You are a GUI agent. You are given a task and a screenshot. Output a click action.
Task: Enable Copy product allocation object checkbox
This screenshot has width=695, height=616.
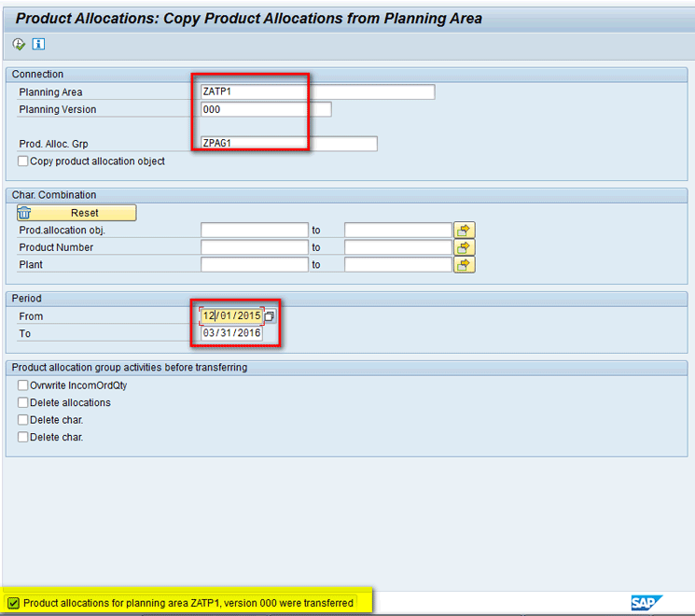23,161
